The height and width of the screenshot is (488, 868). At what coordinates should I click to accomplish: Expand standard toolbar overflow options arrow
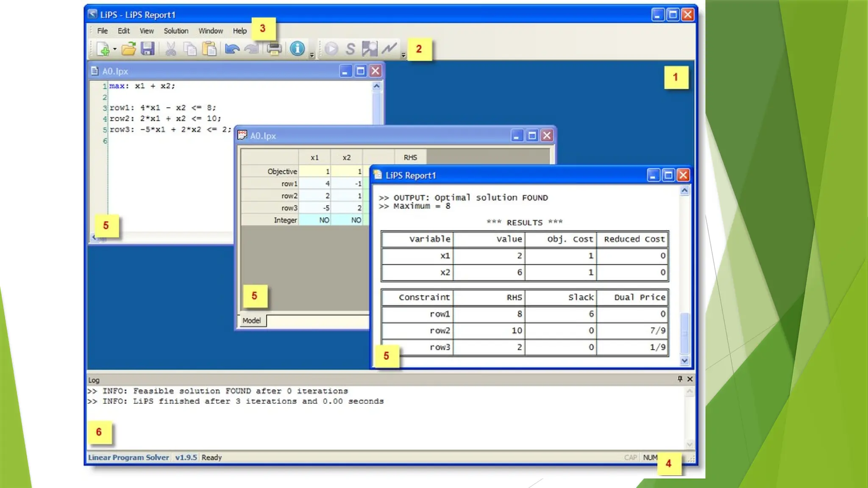click(x=312, y=55)
